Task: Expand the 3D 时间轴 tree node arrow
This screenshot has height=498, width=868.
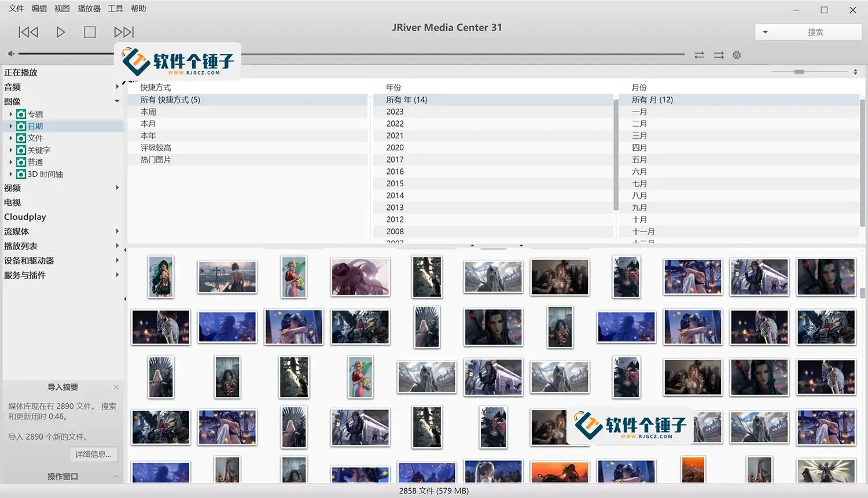Action: 10,174
